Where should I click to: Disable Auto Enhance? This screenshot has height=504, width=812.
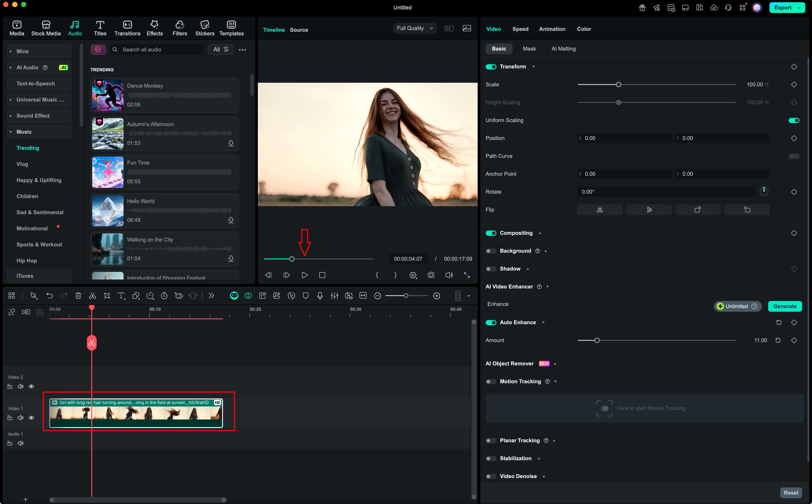click(x=491, y=322)
